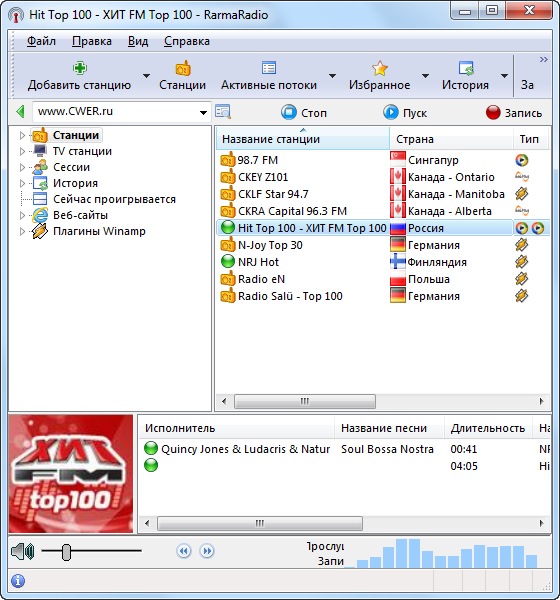560x600 pixels.
Task: Click the Singapore flag icon
Action: pyautogui.click(x=398, y=160)
